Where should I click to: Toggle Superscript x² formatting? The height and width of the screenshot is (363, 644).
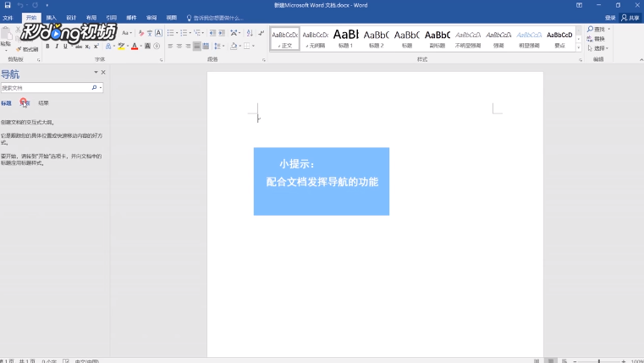(96, 47)
